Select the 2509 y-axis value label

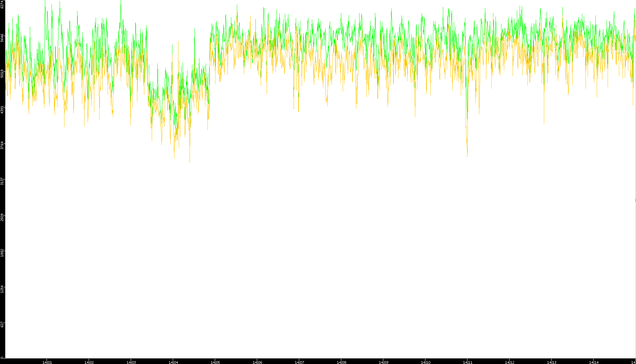[x=2, y=217]
